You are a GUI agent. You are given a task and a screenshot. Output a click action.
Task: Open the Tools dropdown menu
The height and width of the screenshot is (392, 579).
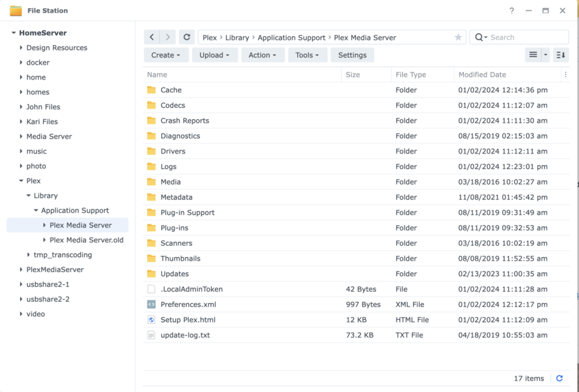click(x=307, y=55)
